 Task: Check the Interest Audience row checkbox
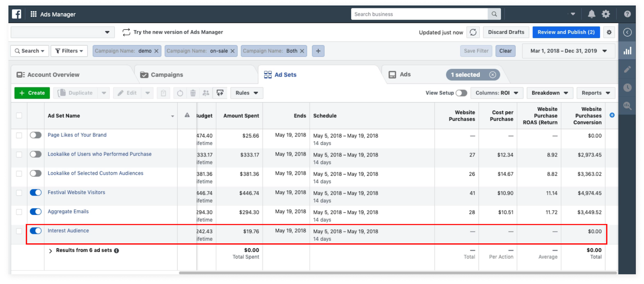pyautogui.click(x=19, y=231)
